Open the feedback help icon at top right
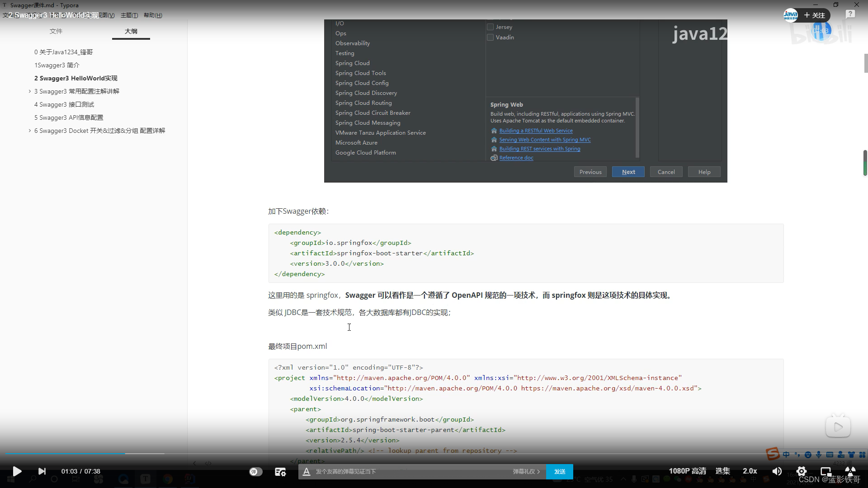Screen dimensions: 868x488 [850, 14]
